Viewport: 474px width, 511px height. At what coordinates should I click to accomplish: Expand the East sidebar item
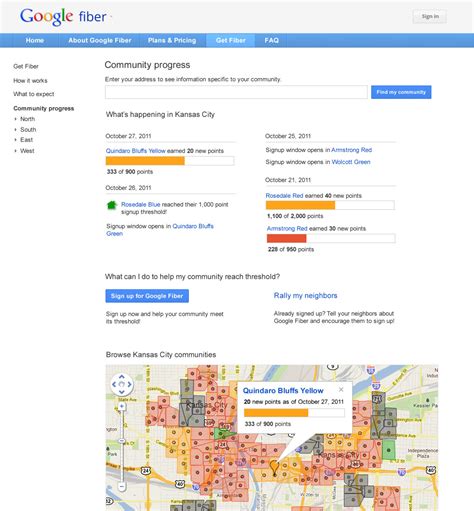click(26, 140)
